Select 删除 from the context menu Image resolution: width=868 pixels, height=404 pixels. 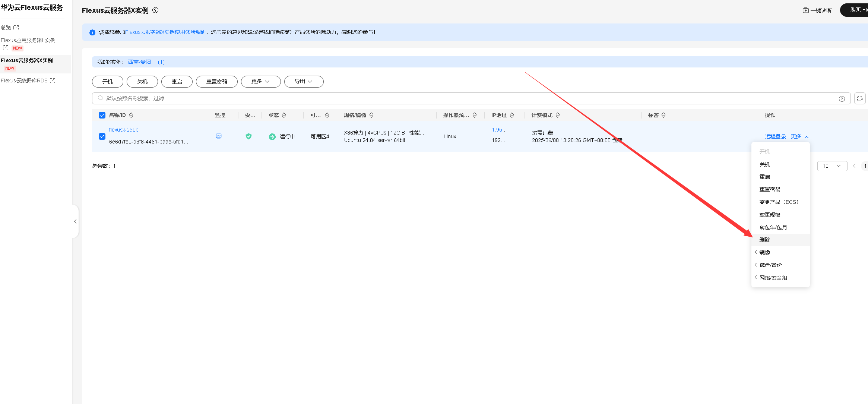tap(765, 240)
